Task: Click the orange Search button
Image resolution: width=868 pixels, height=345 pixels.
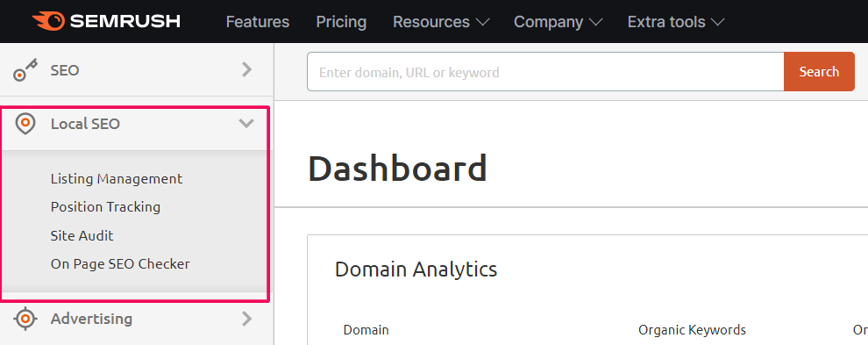Action: point(819,72)
